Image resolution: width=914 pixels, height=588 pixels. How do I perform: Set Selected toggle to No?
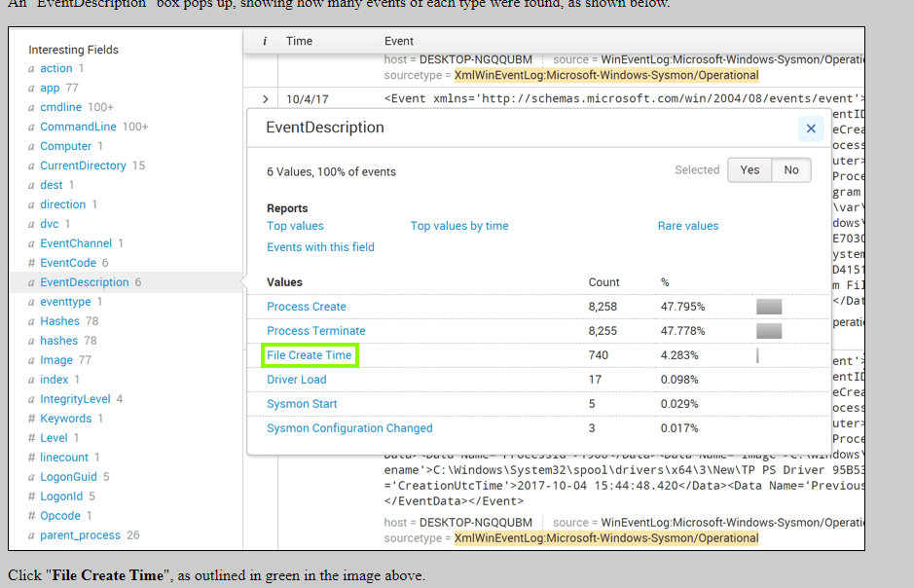click(x=790, y=169)
